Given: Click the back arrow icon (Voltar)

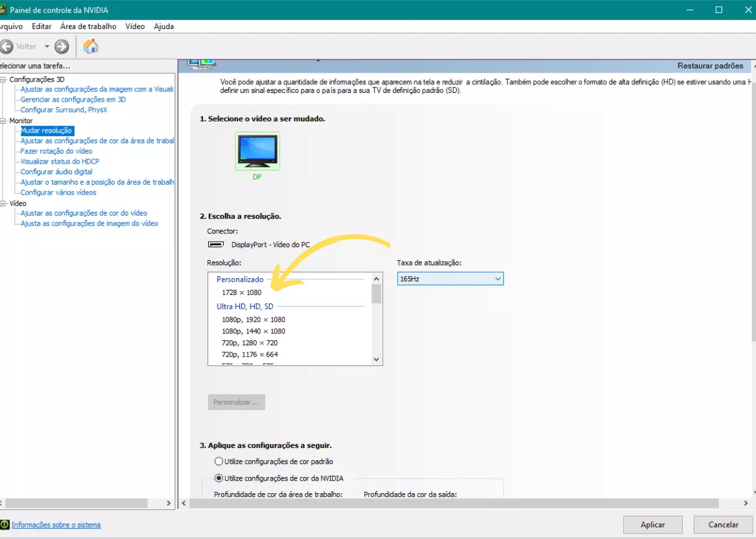Looking at the screenshot, I should (x=6, y=46).
